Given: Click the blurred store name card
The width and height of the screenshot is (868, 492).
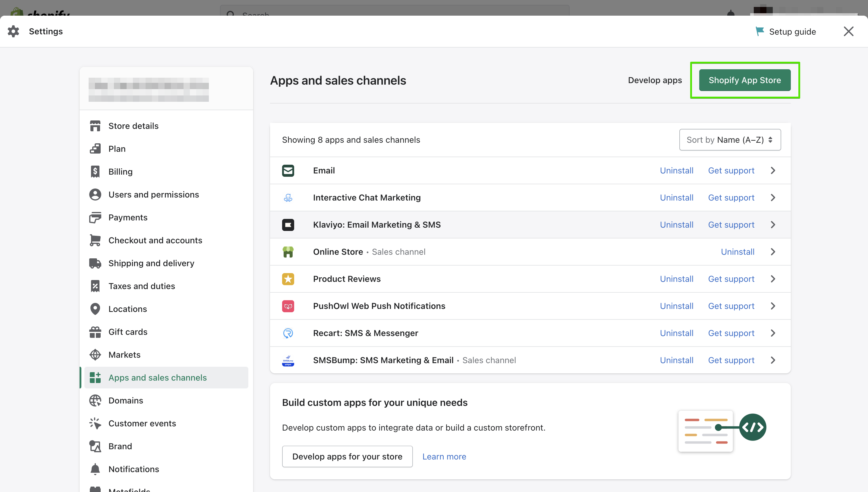Looking at the screenshot, I should tap(166, 89).
